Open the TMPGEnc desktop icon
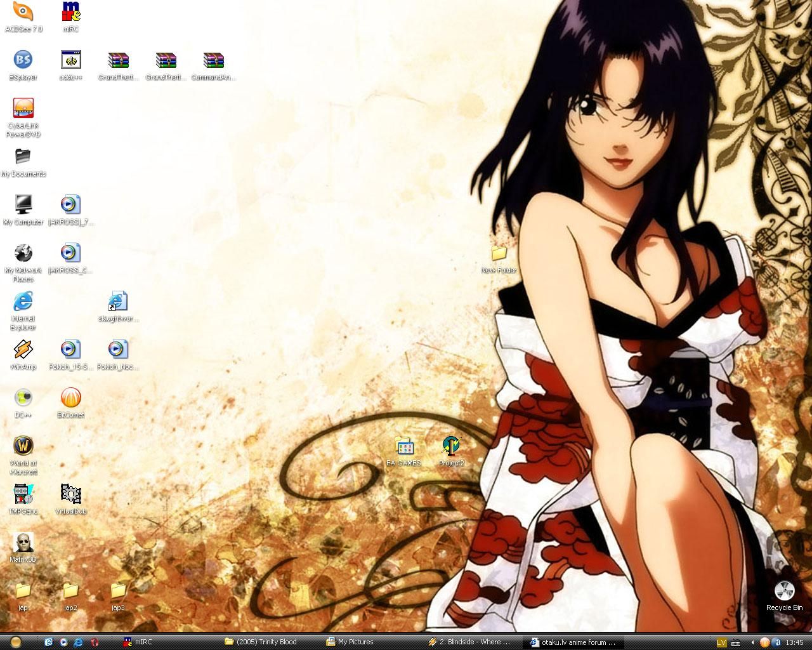812x650 pixels. (x=23, y=500)
